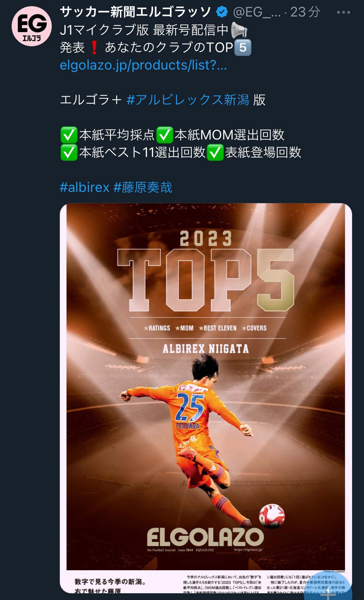This screenshot has width=364, height=600.
Task: Tap the checkmark before 本紙MOM選出回数
Action: [165, 135]
